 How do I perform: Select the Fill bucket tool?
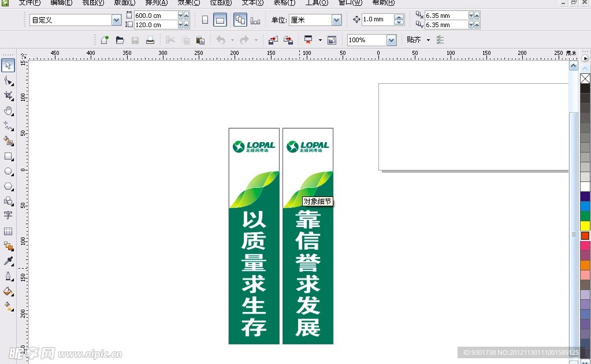[x=8, y=291]
